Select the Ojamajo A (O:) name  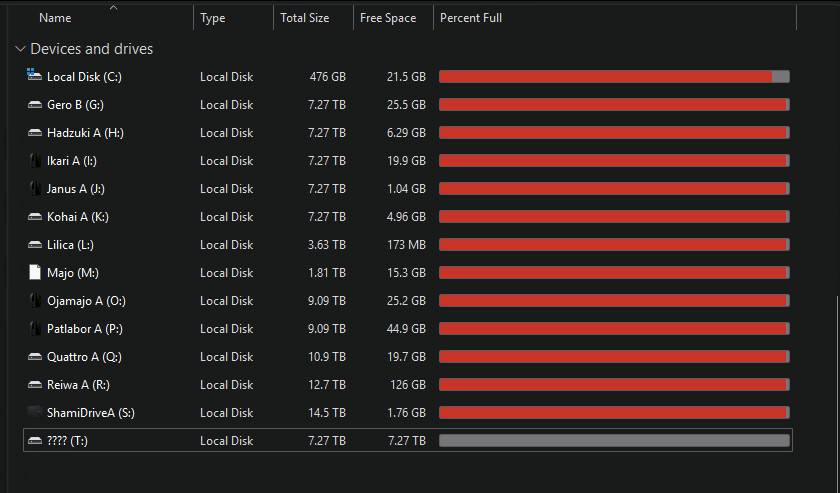tap(86, 301)
